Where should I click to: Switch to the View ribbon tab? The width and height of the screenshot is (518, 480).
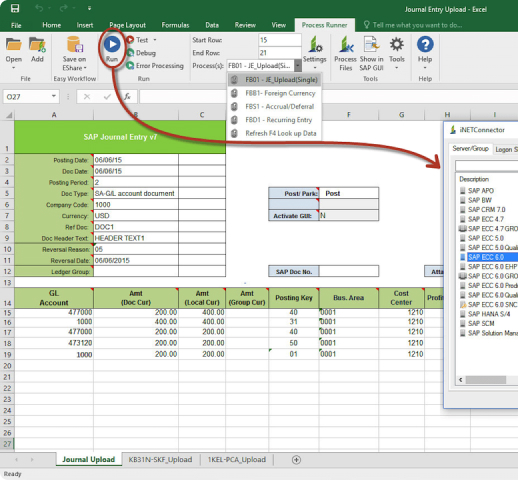(x=278, y=25)
